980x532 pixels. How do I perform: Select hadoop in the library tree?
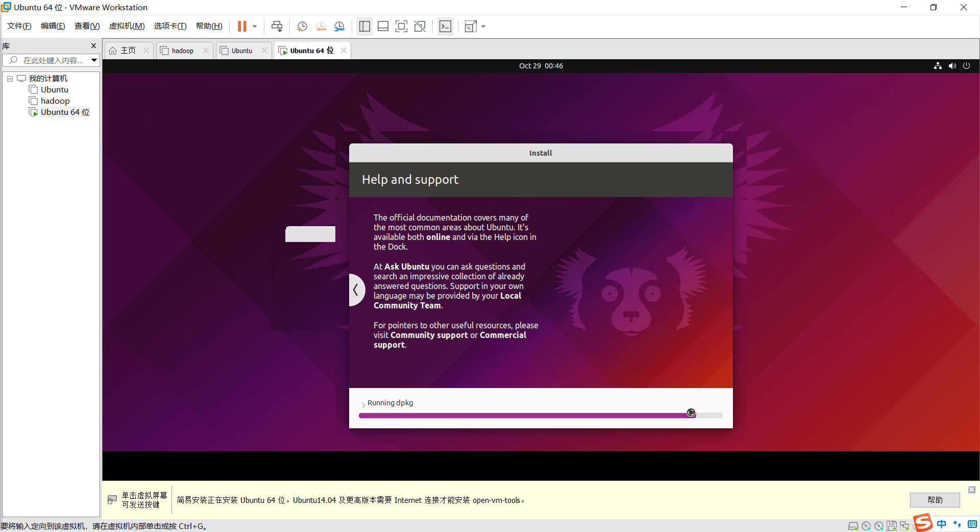tap(55, 101)
